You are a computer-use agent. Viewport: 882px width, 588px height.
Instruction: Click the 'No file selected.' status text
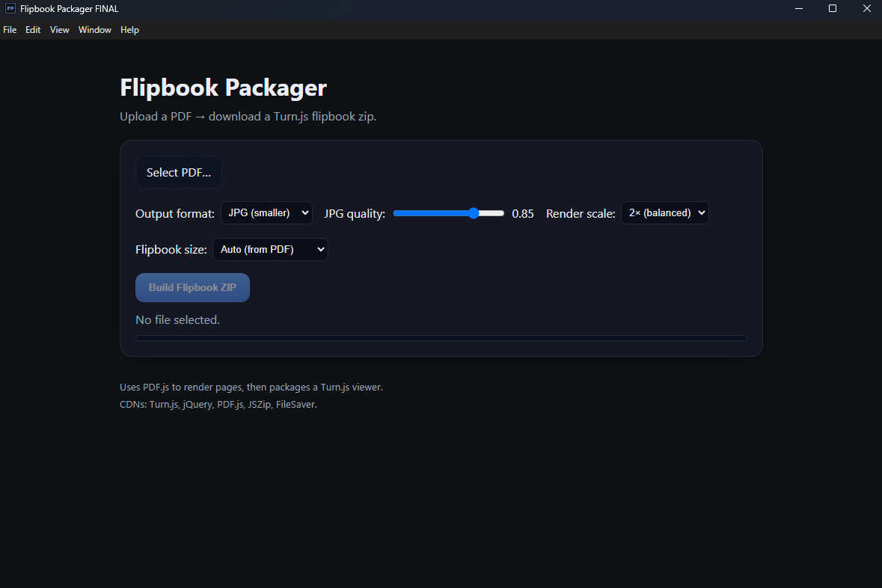[177, 320]
